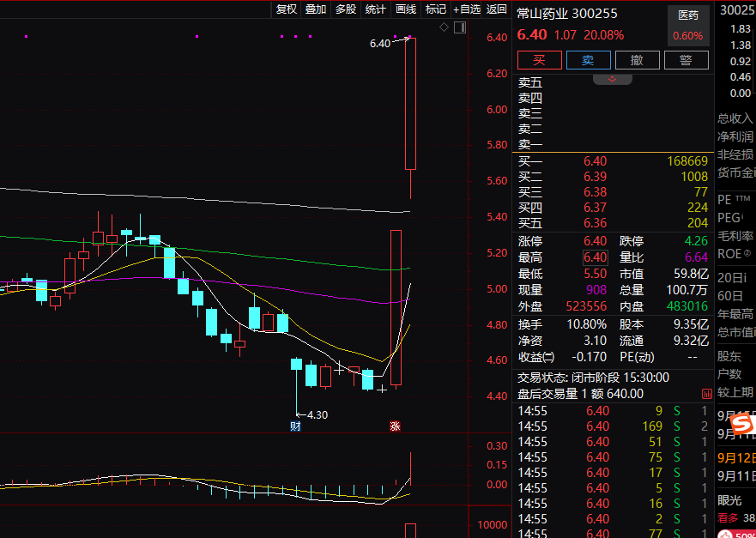Click the 财 financial report marker
This screenshot has height=538, width=756.
pos(296,426)
